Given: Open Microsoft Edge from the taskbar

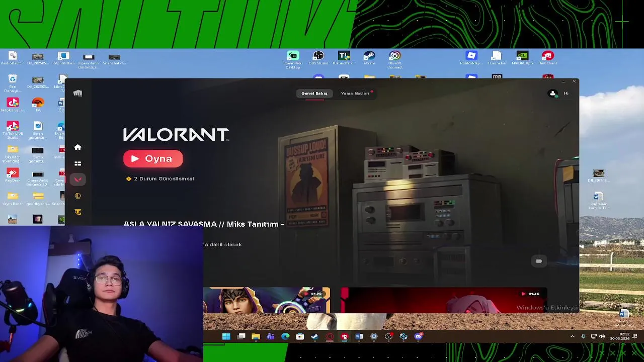Looking at the screenshot, I should pyautogui.click(x=285, y=336).
